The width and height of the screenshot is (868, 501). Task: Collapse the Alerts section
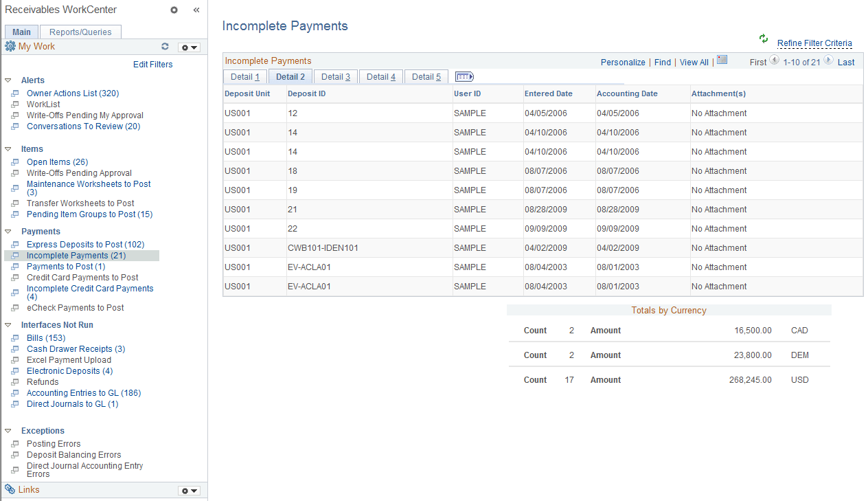[8, 80]
